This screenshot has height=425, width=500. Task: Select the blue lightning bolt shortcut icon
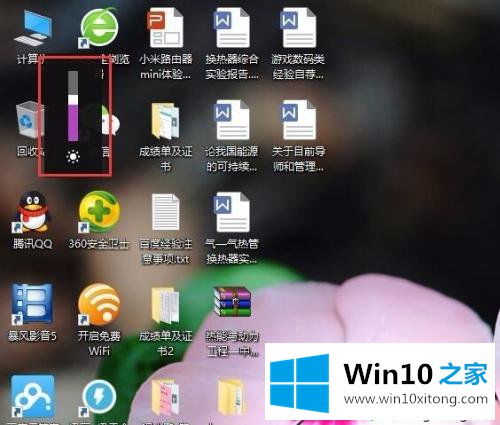pos(99,397)
